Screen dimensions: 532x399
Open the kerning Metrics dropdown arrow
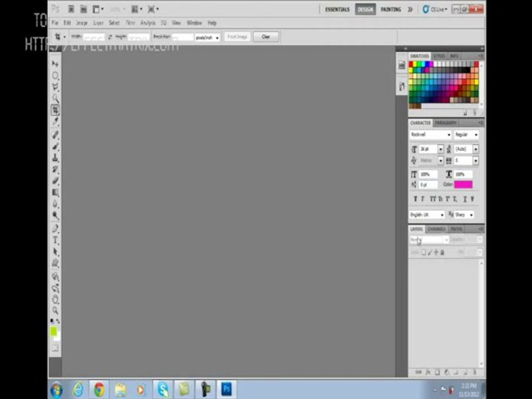(x=441, y=161)
